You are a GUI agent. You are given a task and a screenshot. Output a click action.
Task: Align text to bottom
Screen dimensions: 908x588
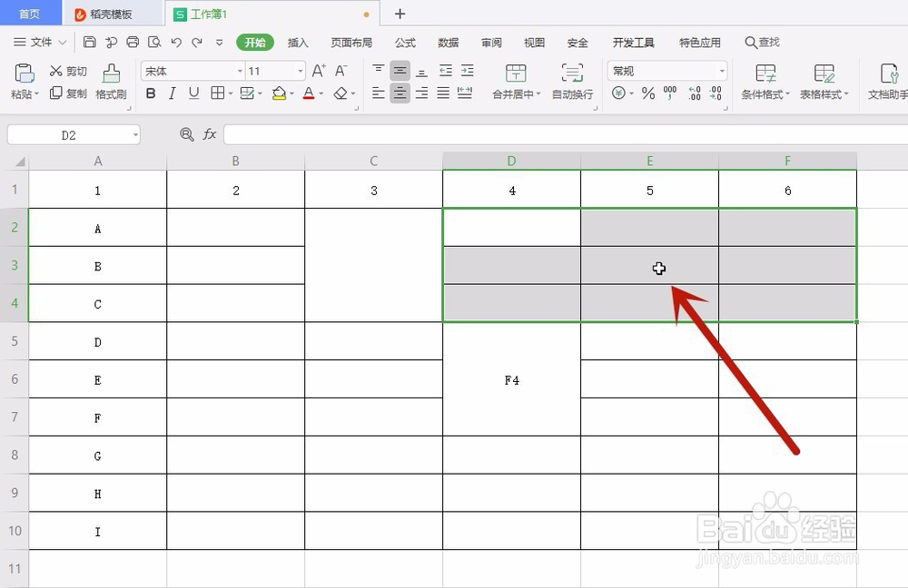(x=421, y=71)
